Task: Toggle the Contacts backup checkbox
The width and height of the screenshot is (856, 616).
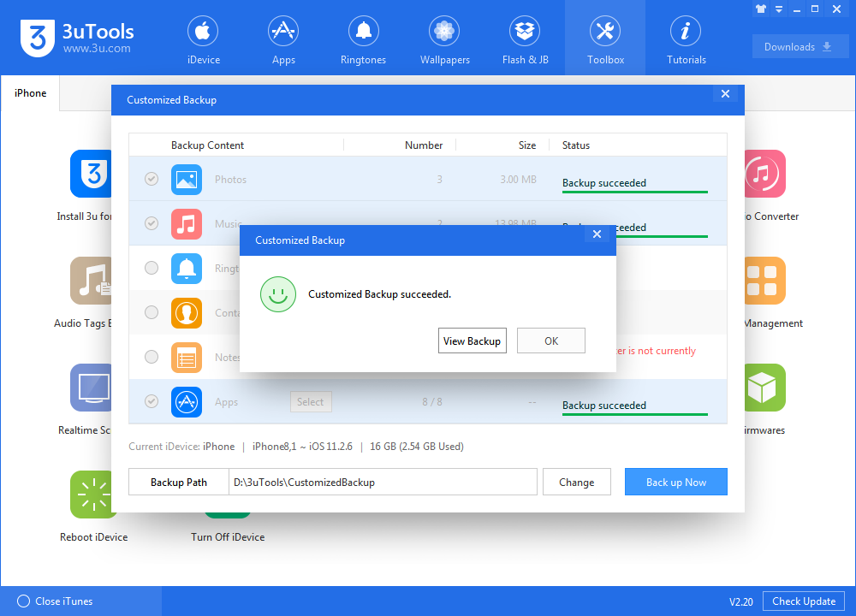Action: (x=152, y=312)
